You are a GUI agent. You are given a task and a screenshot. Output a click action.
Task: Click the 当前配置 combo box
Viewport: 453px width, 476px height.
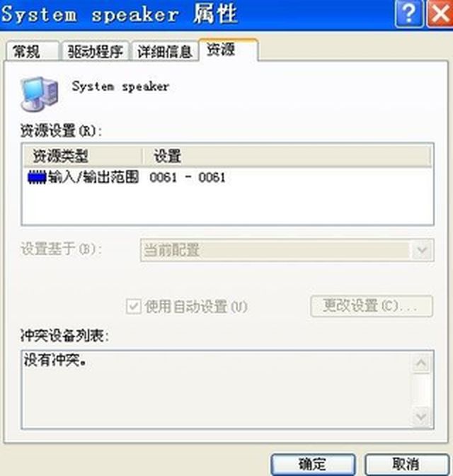tap(287, 250)
